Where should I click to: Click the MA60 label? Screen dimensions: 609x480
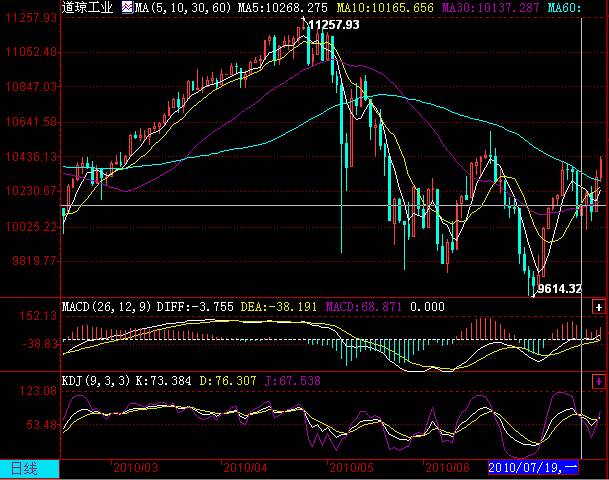[x=564, y=7]
